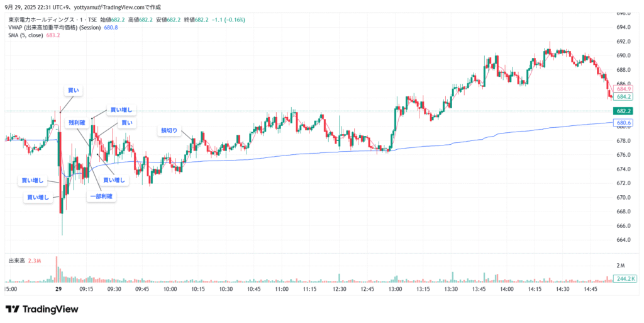Click the filled green 682.2 price label
Screen dimensions: 644x323
click(624, 111)
